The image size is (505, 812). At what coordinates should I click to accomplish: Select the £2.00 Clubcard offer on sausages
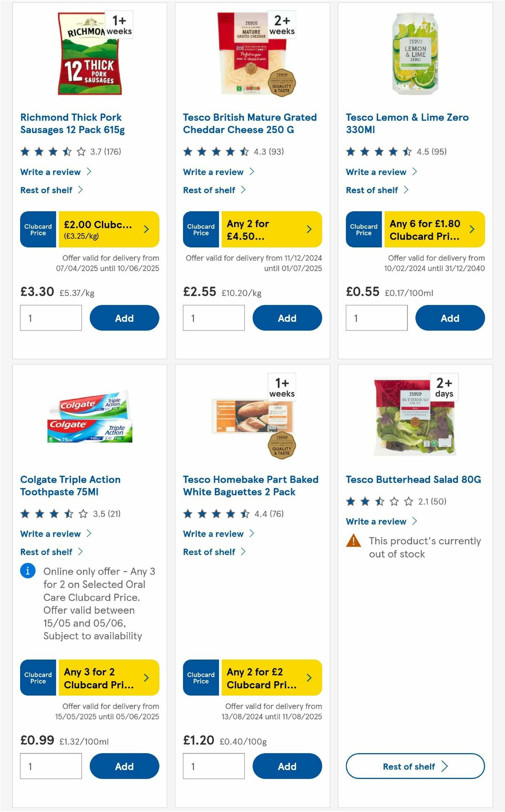[x=107, y=229]
